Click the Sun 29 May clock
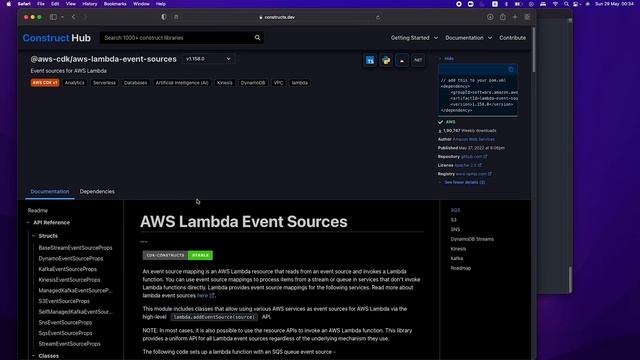Viewport: 640px width, 360px height. 614,4
